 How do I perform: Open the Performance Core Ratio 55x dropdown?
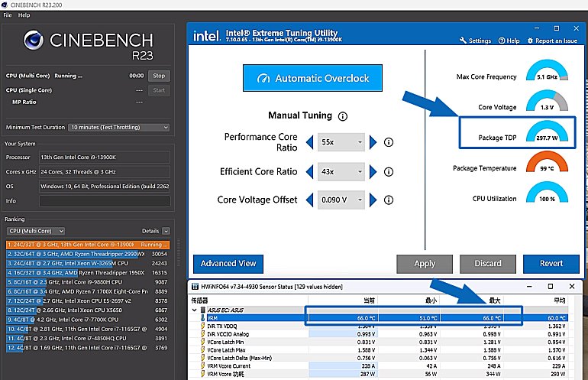(342, 142)
